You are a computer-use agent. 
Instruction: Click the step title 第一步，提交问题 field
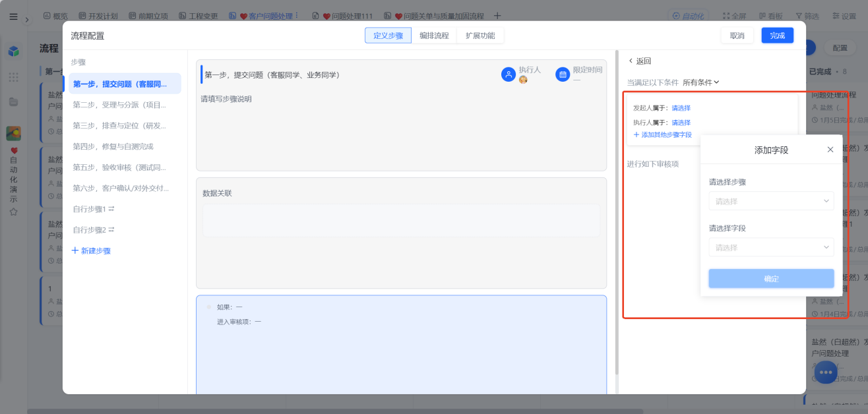272,75
